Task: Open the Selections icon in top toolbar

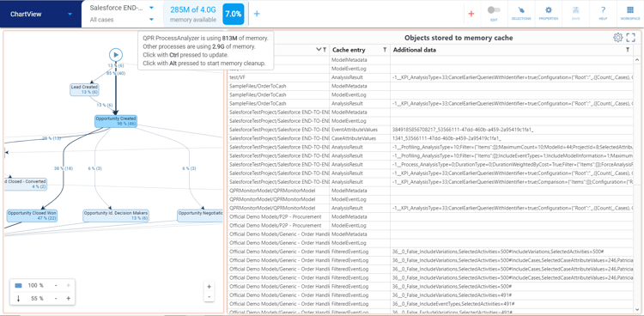Action: [521, 10]
